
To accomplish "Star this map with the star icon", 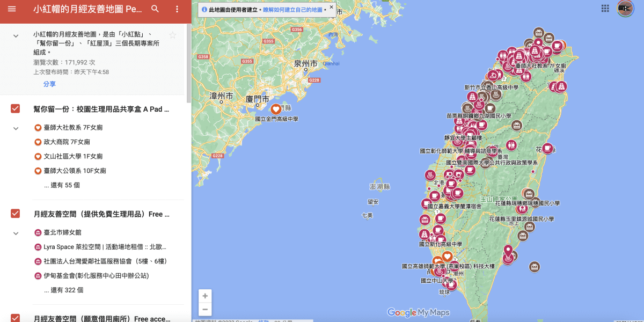I will (172, 35).
